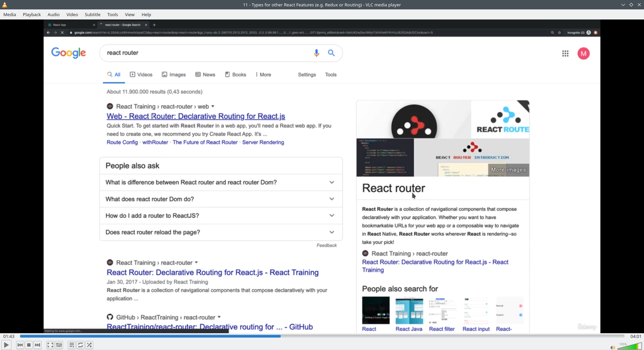Open the Video menu
This screenshot has width=644, height=350.
pos(72,14)
